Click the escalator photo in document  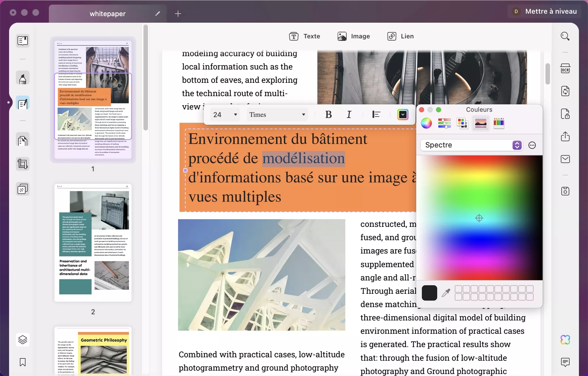(422, 77)
